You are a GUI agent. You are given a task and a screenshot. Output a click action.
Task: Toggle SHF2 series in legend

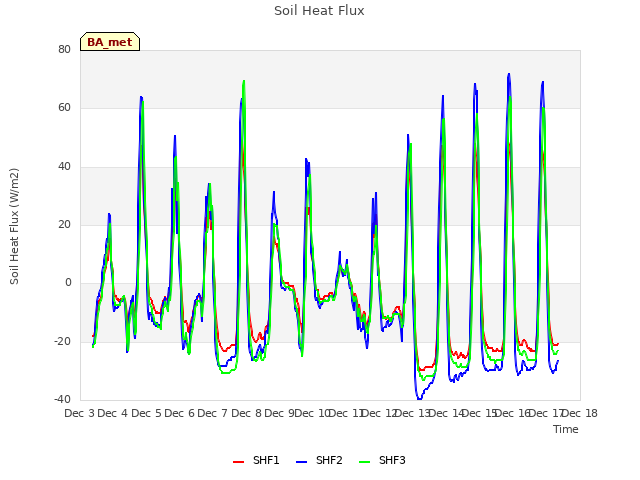[319, 460]
